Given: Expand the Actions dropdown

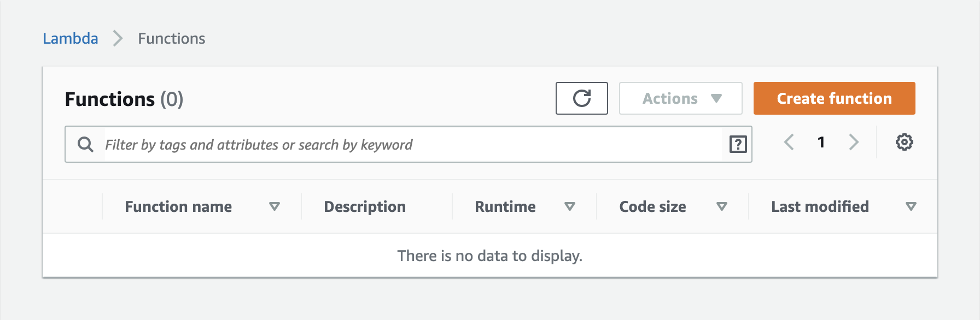Looking at the screenshot, I should coord(680,98).
